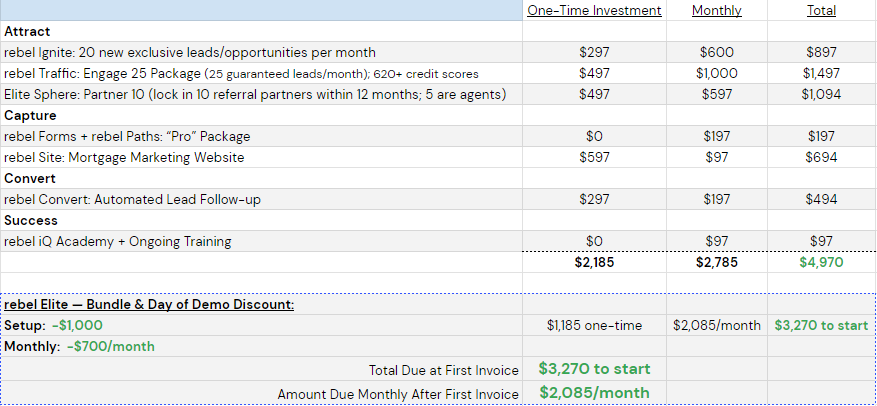The image size is (877, 406).
Task: Click the $2,085/month cell in the Setup row
Action: click(x=716, y=325)
